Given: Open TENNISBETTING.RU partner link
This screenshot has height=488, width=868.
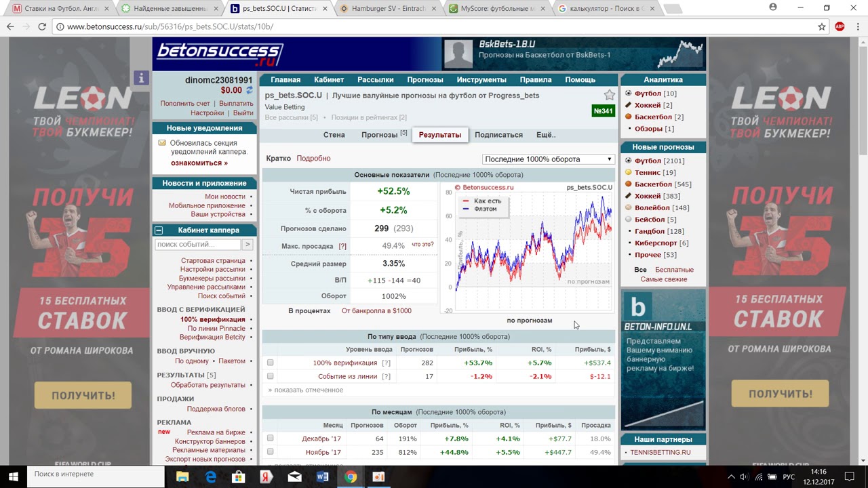Looking at the screenshot, I should [x=660, y=452].
